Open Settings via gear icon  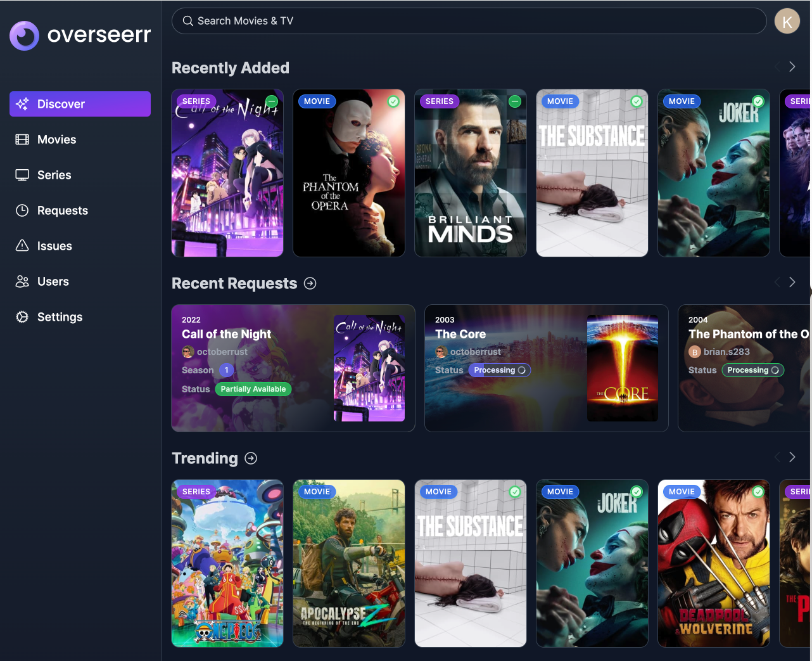(x=22, y=317)
